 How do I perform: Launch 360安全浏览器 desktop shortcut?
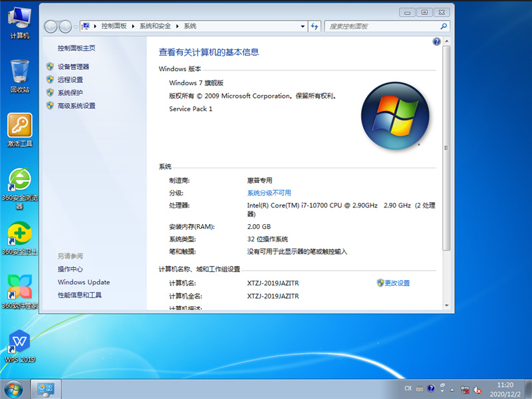click(x=20, y=188)
